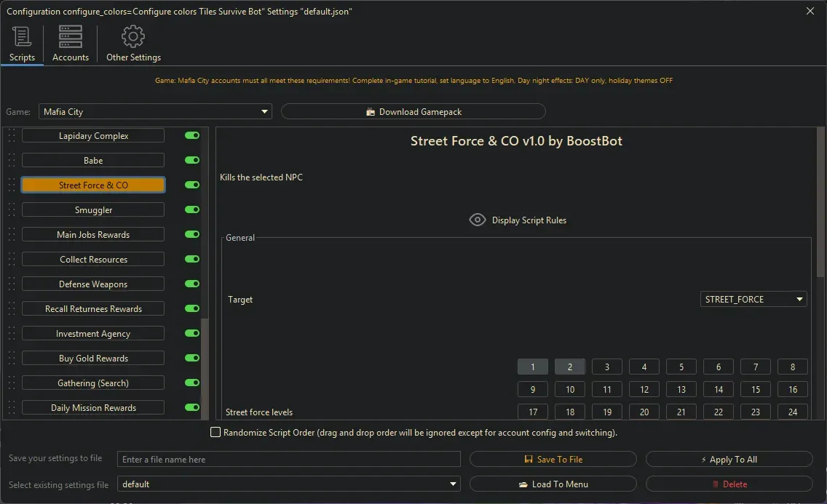Click the Download Gamepack button
The width and height of the screenshot is (827, 504).
(413, 112)
